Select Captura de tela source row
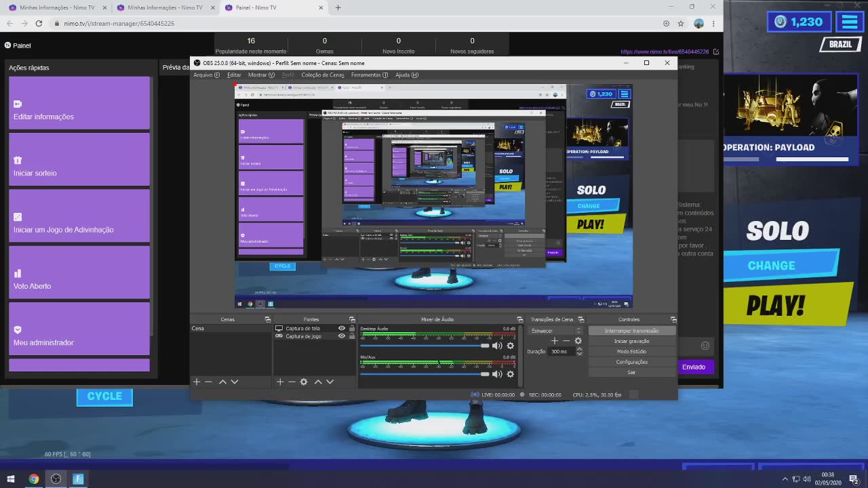The width and height of the screenshot is (868, 488). [315, 328]
